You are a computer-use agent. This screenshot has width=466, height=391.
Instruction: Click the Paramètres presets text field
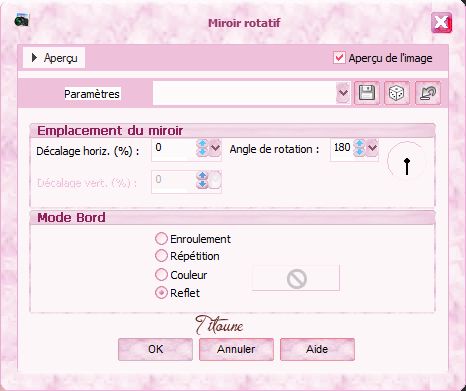tap(244, 93)
